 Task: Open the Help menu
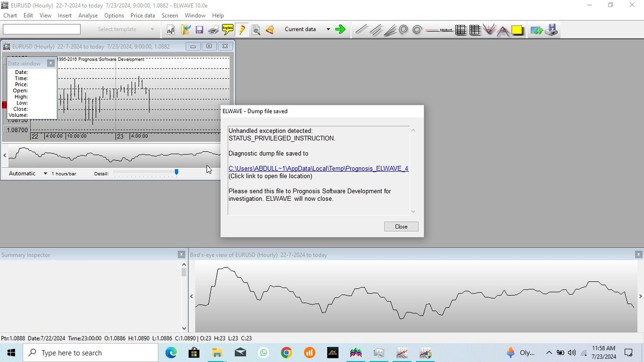pos(218,15)
